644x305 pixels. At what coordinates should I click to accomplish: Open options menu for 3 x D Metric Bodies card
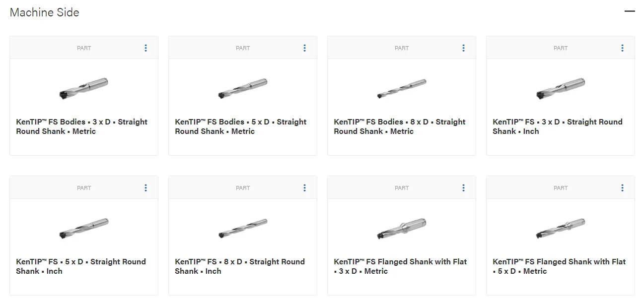tap(145, 48)
